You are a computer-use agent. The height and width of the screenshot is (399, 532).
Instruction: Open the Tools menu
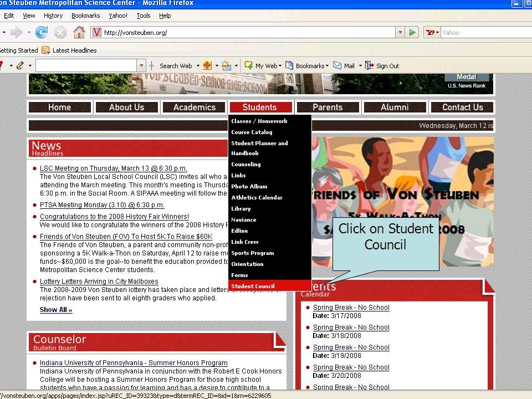pos(144,16)
